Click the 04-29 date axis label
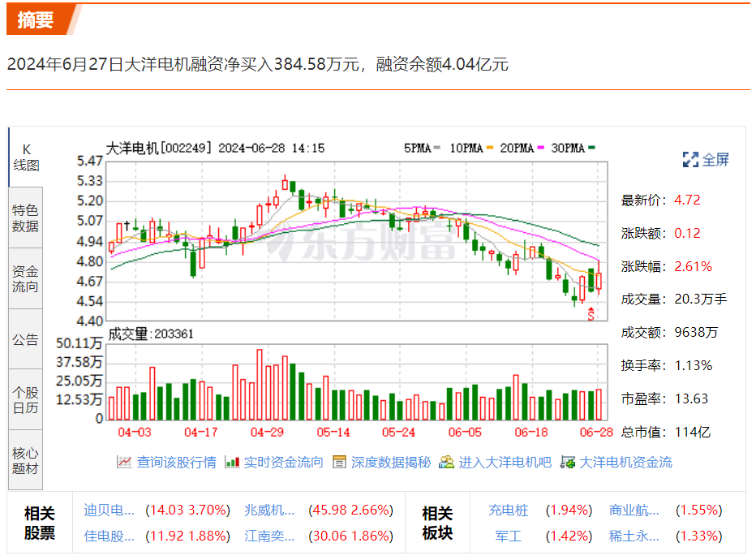Viewport: 756px width, 560px height. click(267, 433)
